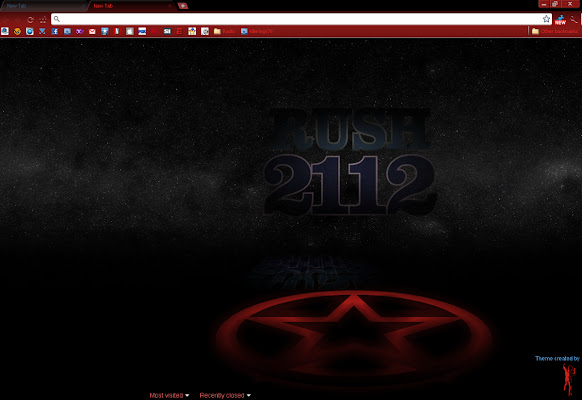Click the home button in toolbar

point(43,20)
